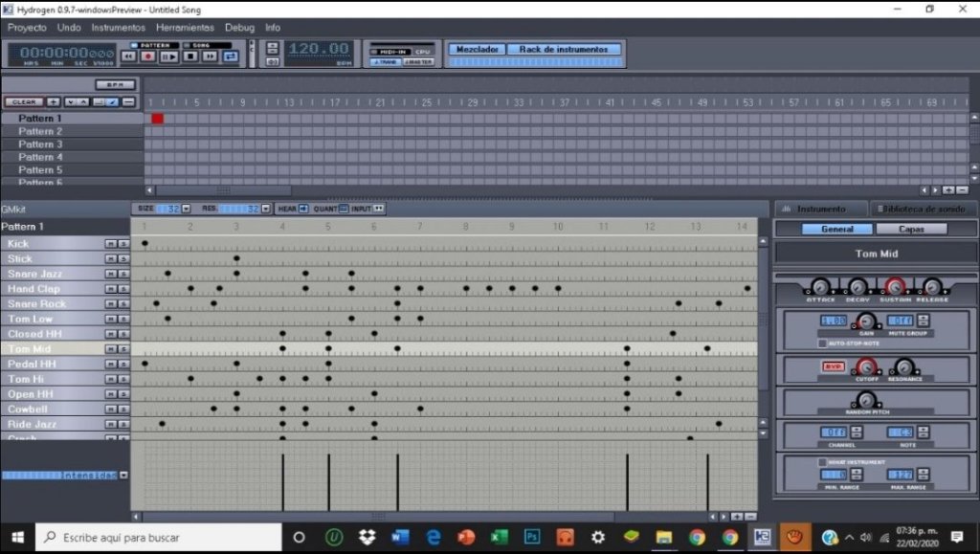
Task: Expand the Intensidad property dropdown
Action: point(123,475)
